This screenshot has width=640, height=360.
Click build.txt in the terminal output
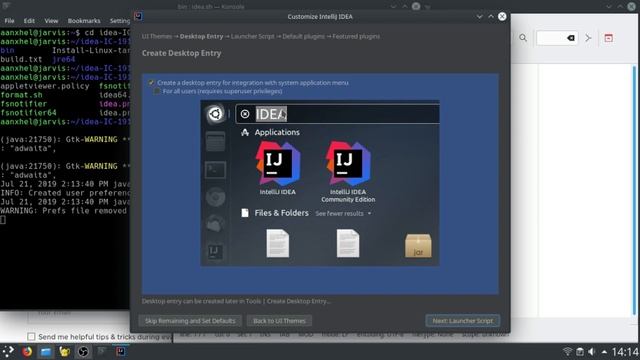tap(21, 59)
